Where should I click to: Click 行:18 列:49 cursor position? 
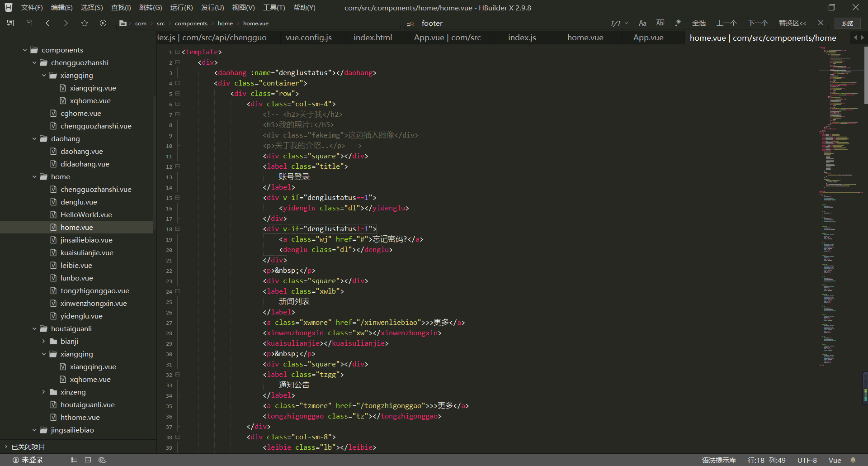767,460
